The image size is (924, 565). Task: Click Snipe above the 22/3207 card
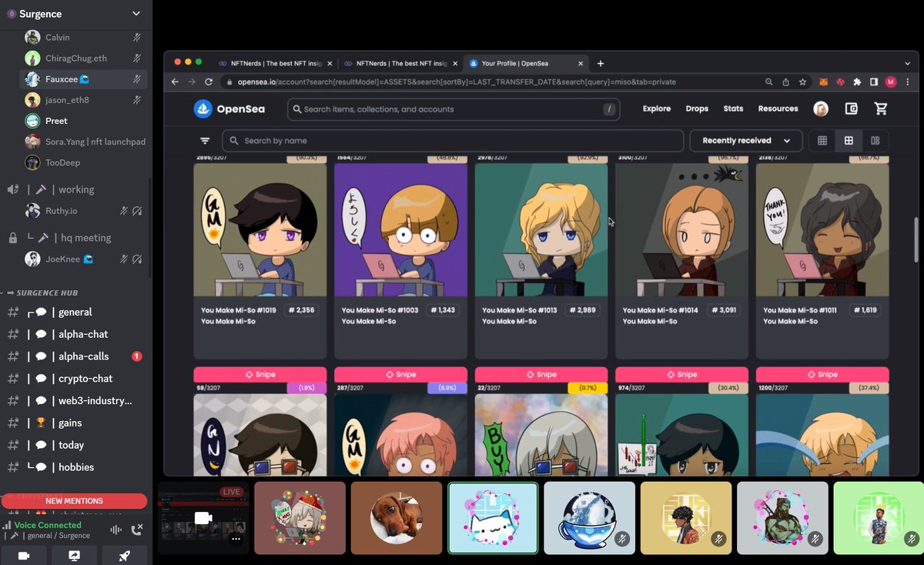tap(541, 374)
